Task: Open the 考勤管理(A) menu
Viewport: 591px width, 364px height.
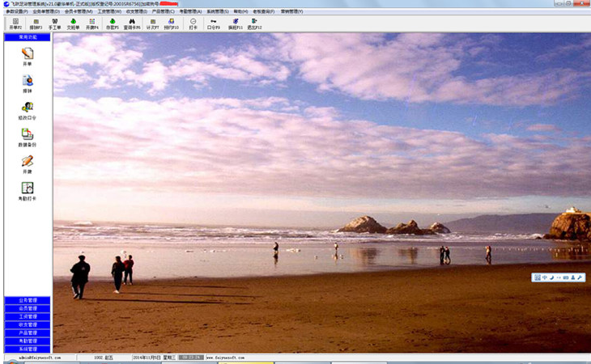Action: click(190, 11)
